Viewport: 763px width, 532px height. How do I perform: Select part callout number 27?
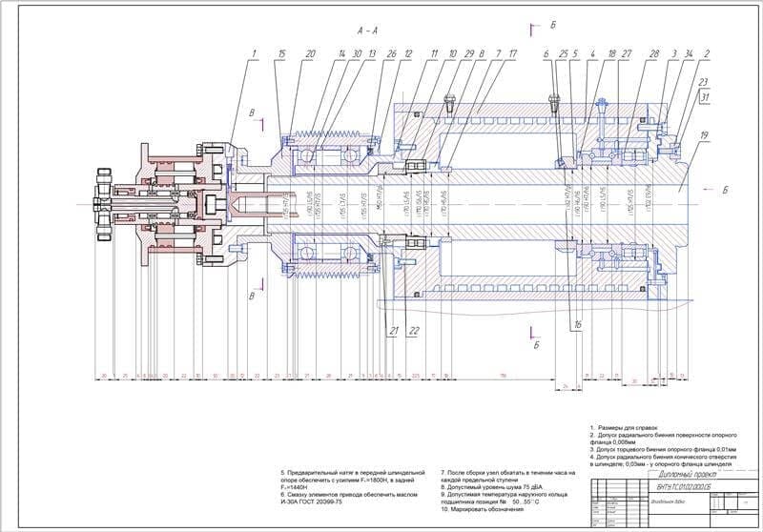(x=626, y=54)
